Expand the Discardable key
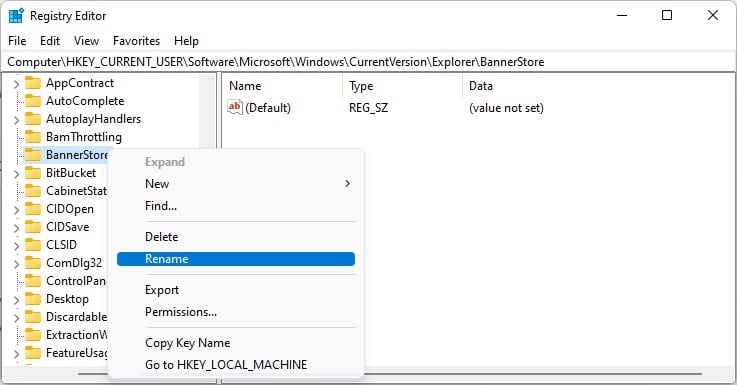Image resolution: width=737 pixels, height=385 pixels. point(16,318)
